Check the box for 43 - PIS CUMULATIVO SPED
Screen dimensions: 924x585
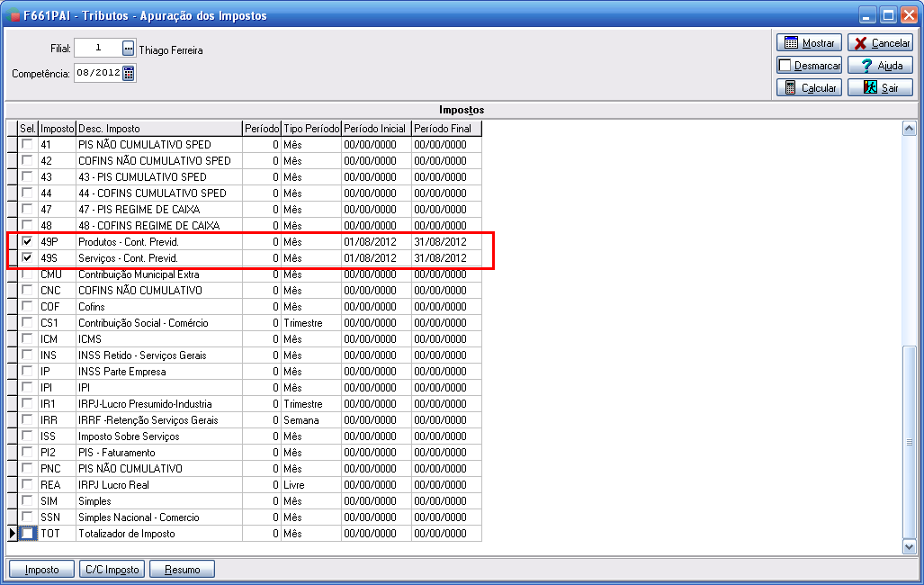click(x=27, y=176)
